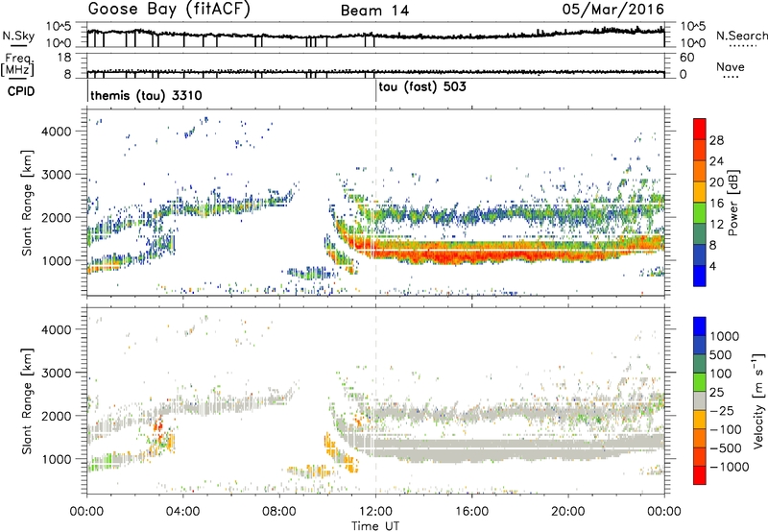Click the 'Beam 14' heading
The image size is (768, 532).
[x=374, y=11]
